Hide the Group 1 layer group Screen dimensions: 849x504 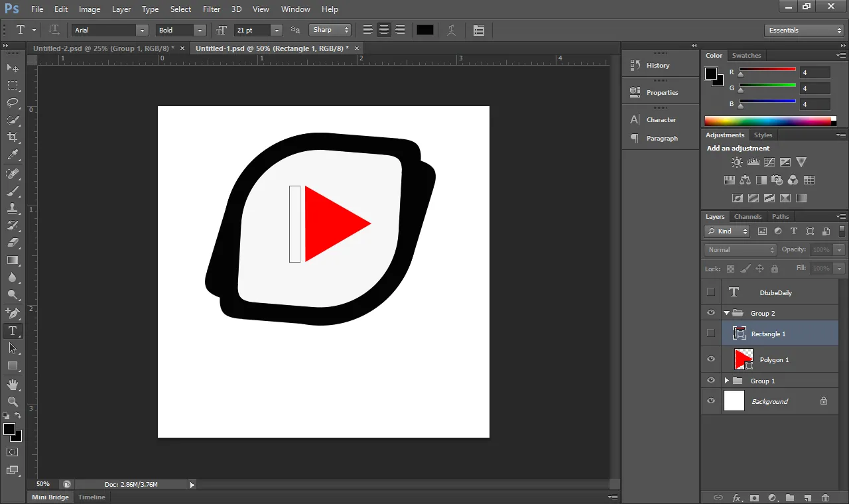711,381
